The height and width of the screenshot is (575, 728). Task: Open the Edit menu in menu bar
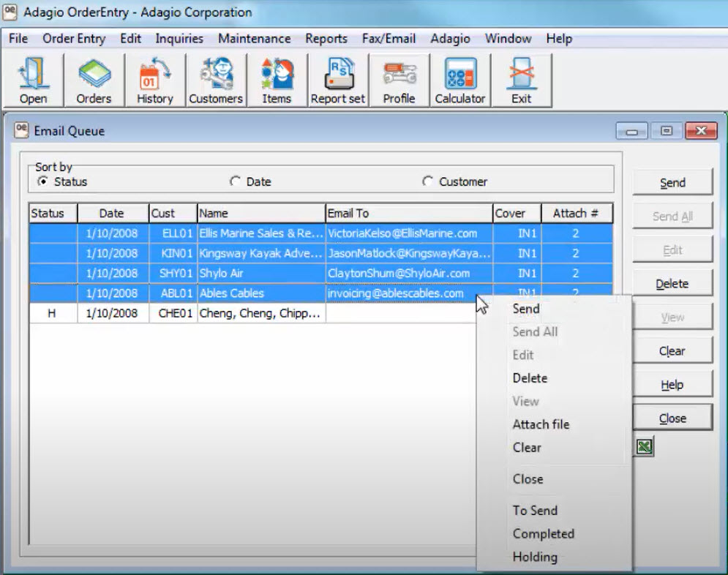[x=130, y=39]
